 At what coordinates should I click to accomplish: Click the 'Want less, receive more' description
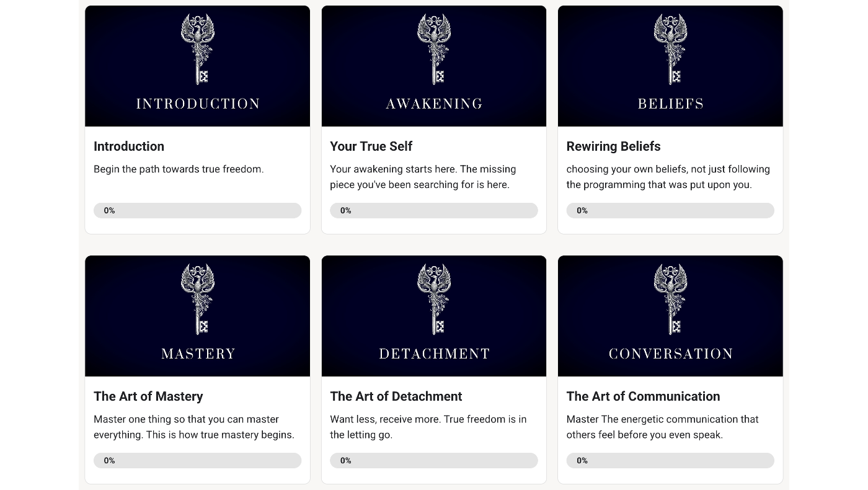428,427
